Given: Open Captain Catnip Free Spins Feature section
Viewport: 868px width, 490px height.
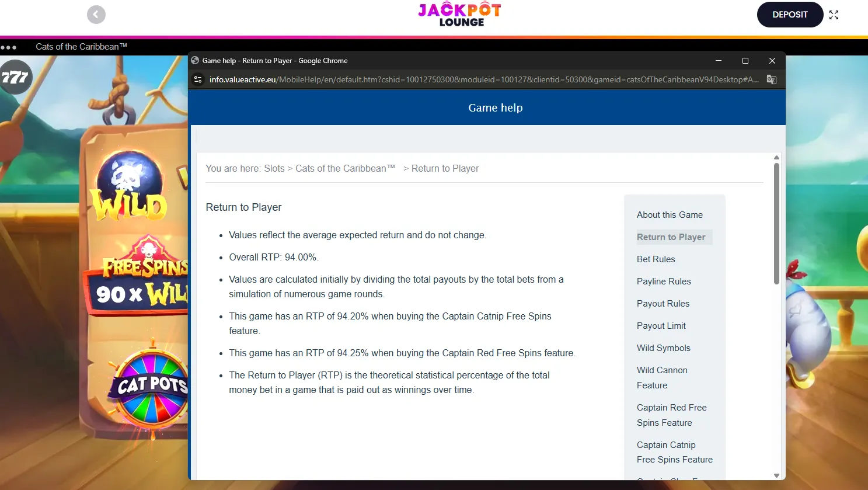Looking at the screenshot, I should coord(675,452).
